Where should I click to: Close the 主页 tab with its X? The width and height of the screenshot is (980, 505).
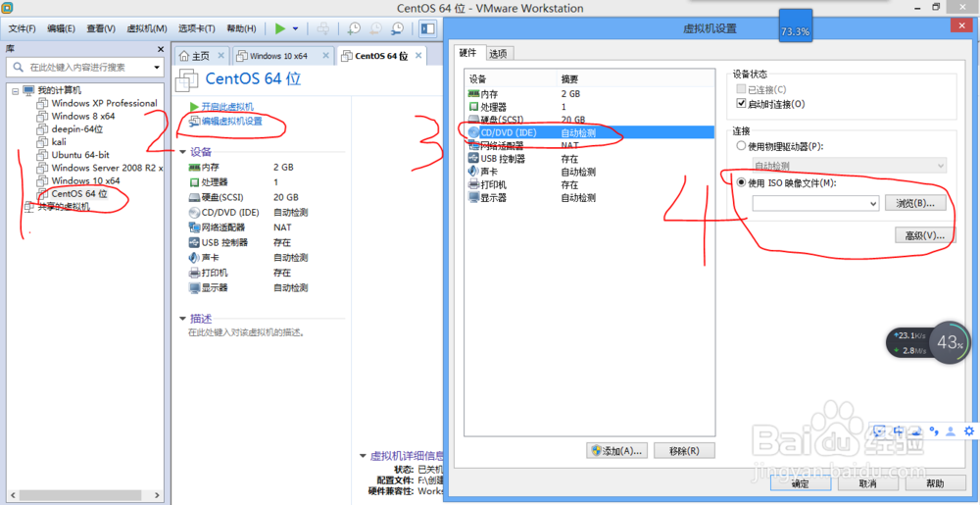pyautogui.click(x=220, y=56)
